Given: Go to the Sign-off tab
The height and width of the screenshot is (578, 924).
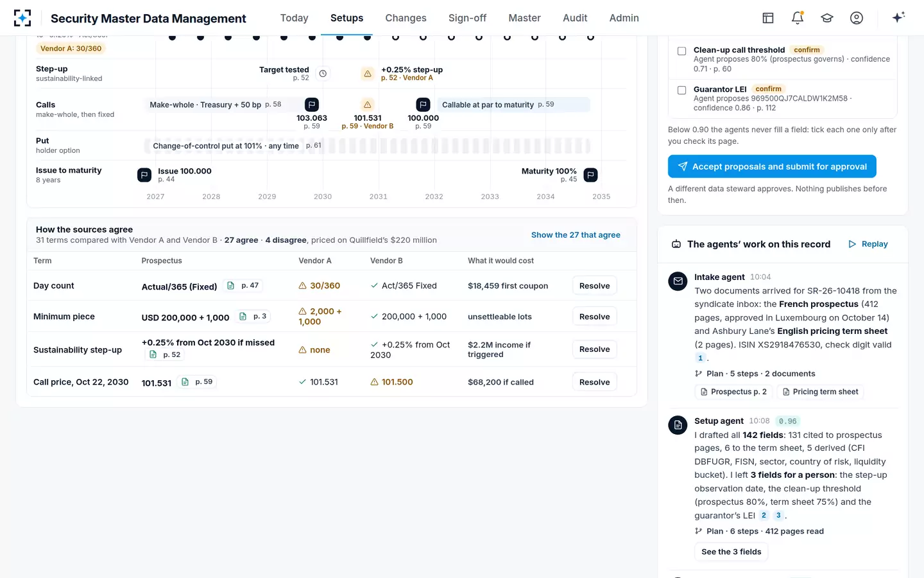Looking at the screenshot, I should pyautogui.click(x=467, y=18).
